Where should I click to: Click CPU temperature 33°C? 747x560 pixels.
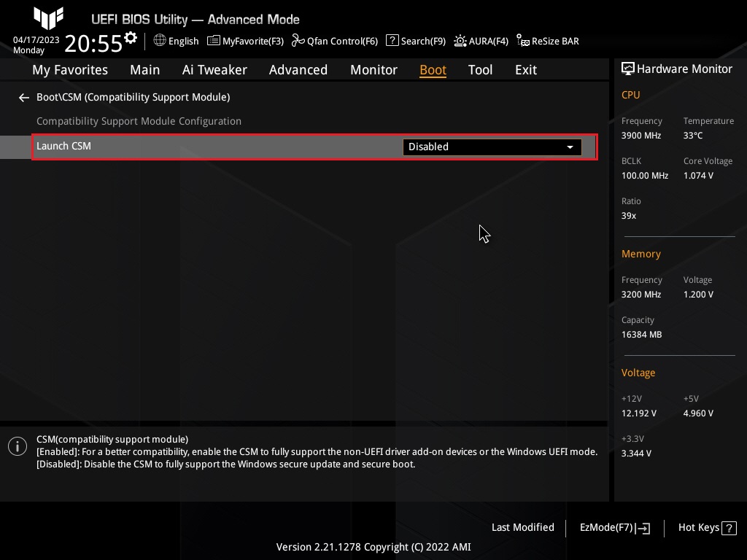(693, 136)
